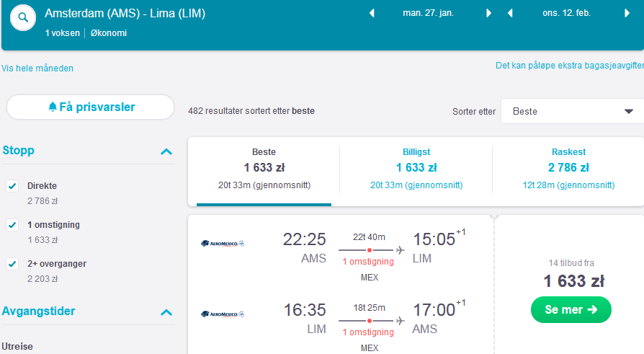Go to previous return date before ons. 12. feb.
This screenshot has width=644, height=354.
point(510,13)
